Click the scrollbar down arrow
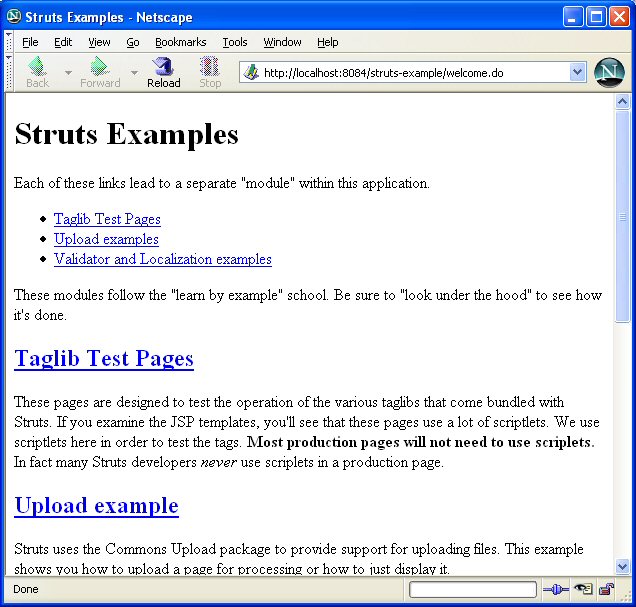636x607 pixels. pyautogui.click(x=622, y=566)
